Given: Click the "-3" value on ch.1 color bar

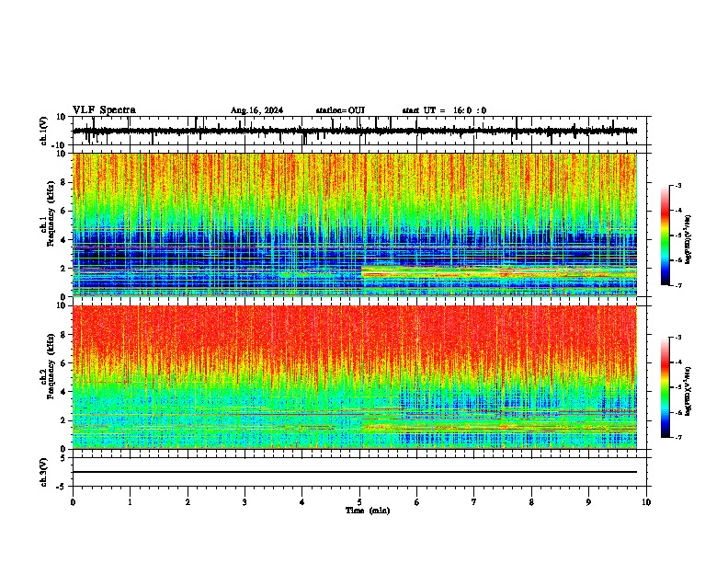Looking at the screenshot, I should tap(677, 185).
